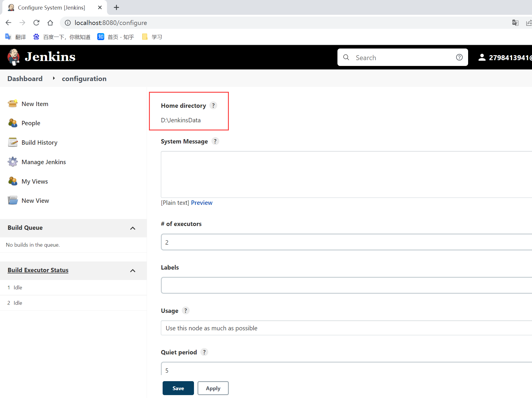Select the People icon in sidebar

coord(12,123)
